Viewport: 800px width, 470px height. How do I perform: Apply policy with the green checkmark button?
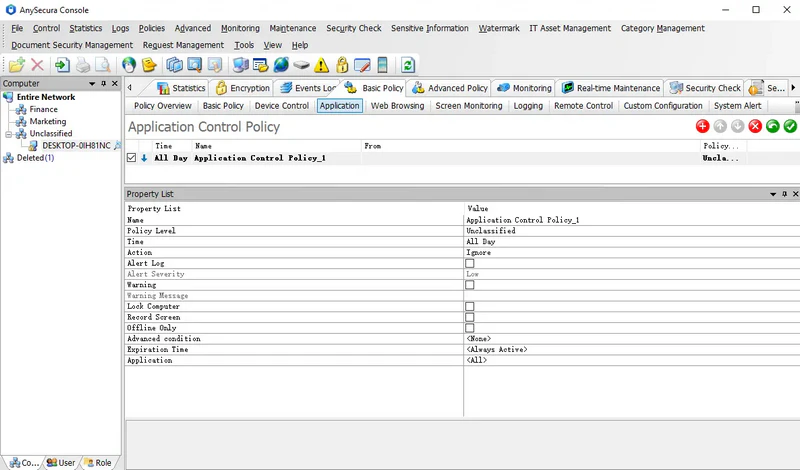click(790, 126)
